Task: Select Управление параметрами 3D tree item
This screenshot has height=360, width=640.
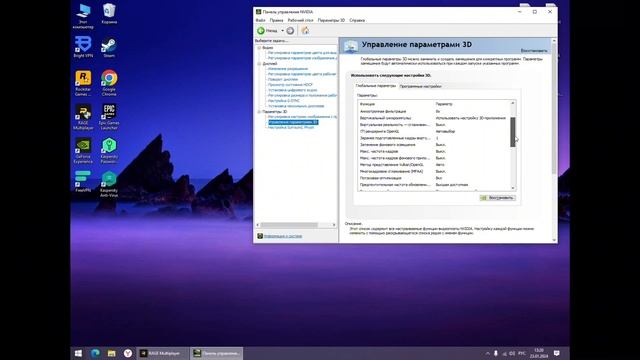Action: (x=293, y=122)
